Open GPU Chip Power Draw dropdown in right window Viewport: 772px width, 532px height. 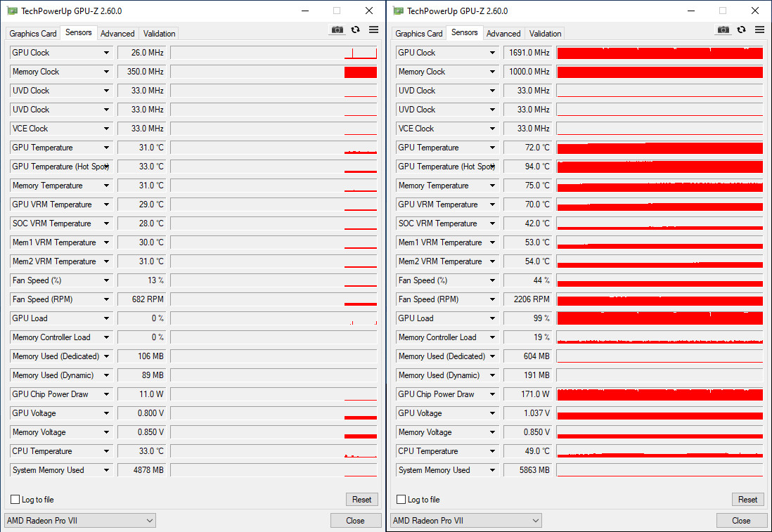(x=492, y=394)
